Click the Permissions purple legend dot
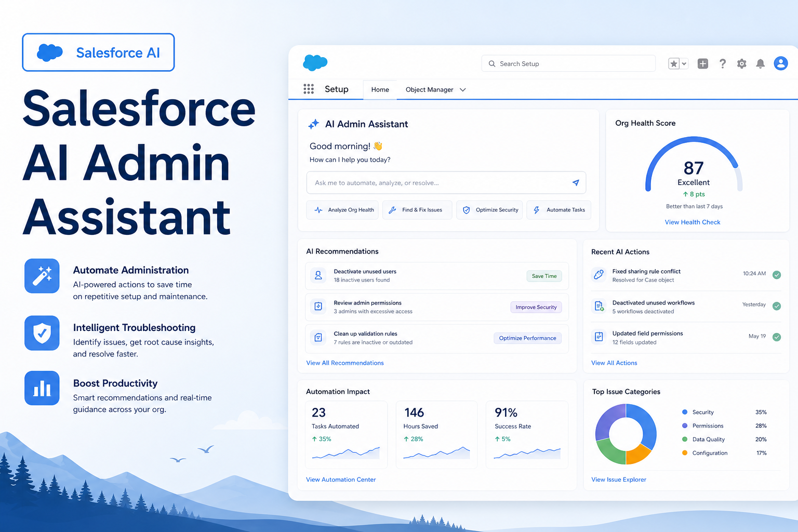 click(685, 425)
